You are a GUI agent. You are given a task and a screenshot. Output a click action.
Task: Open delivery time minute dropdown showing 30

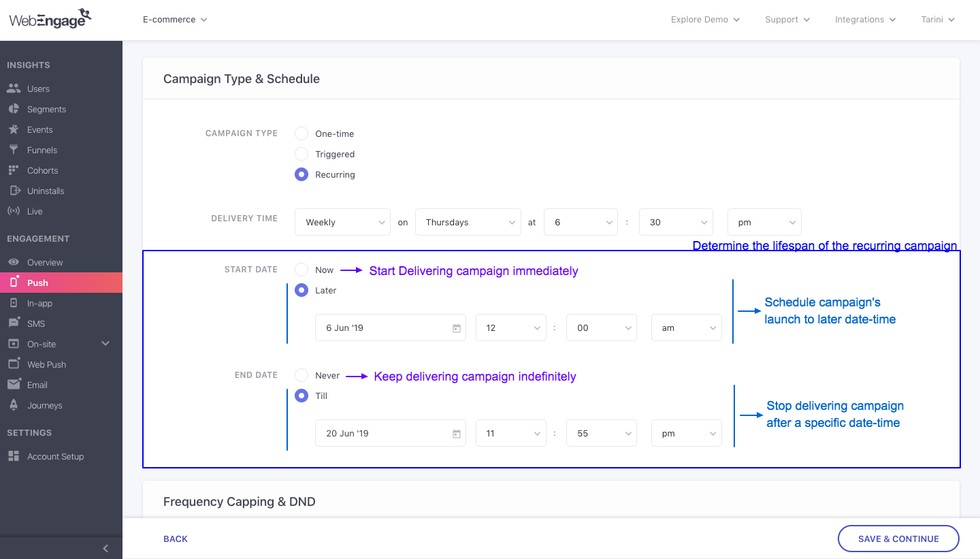click(676, 222)
